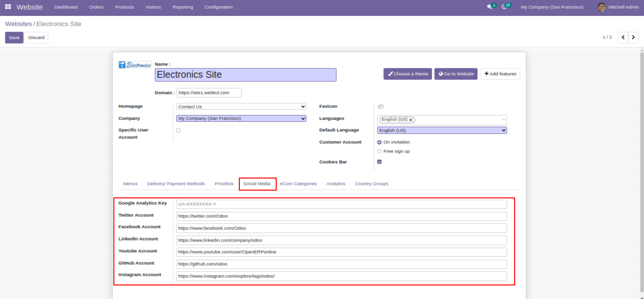The image size is (644, 299).
Task: Open the Company dropdown selector
Action: pos(241,119)
